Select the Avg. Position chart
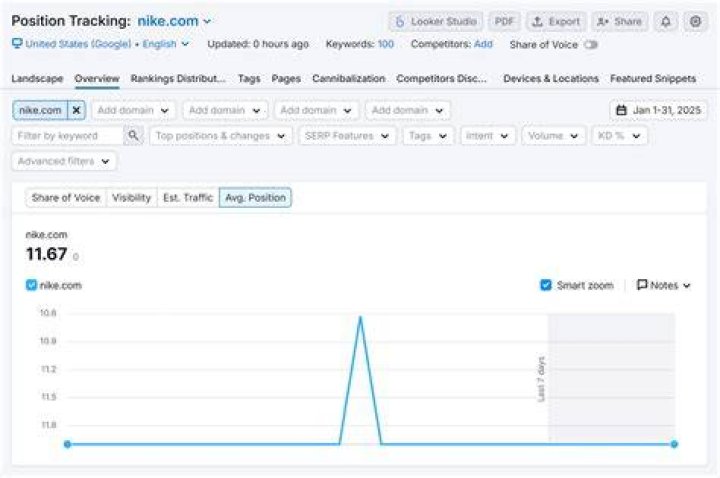This screenshot has width=720, height=478. (255, 197)
